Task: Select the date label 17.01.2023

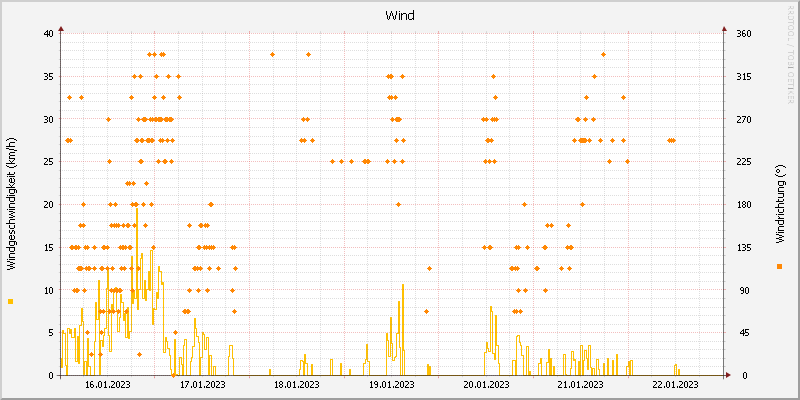Action: tap(203, 384)
